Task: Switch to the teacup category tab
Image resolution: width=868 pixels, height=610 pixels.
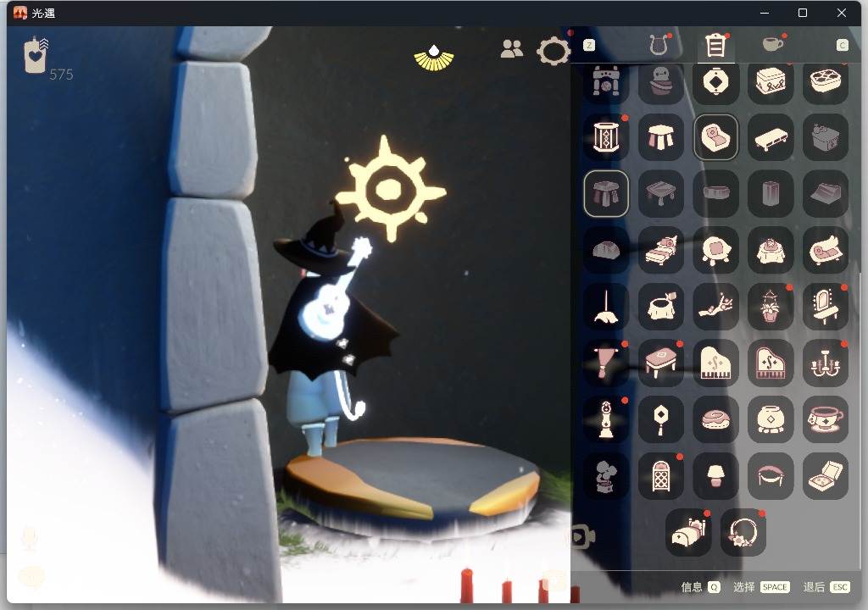Action: [x=771, y=44]
